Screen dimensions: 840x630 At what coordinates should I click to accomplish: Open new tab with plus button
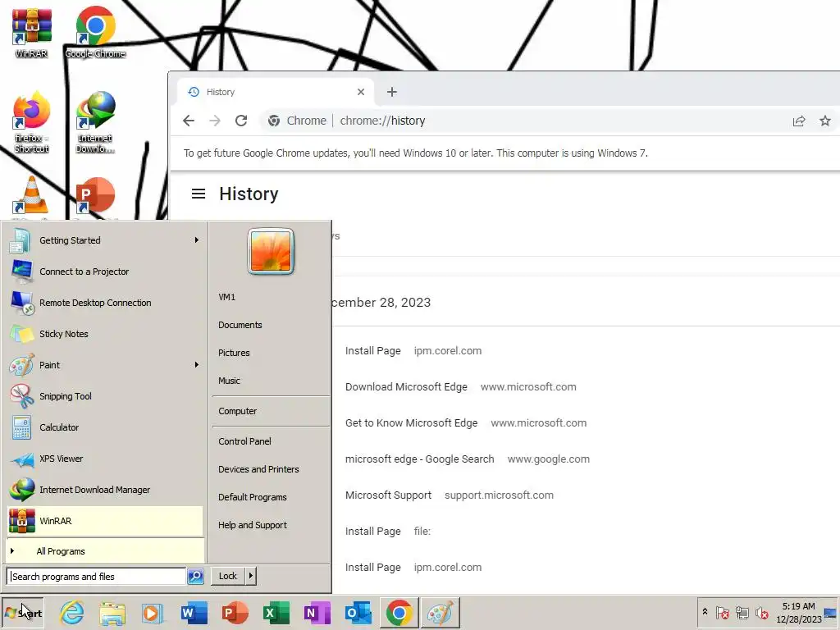392,92
